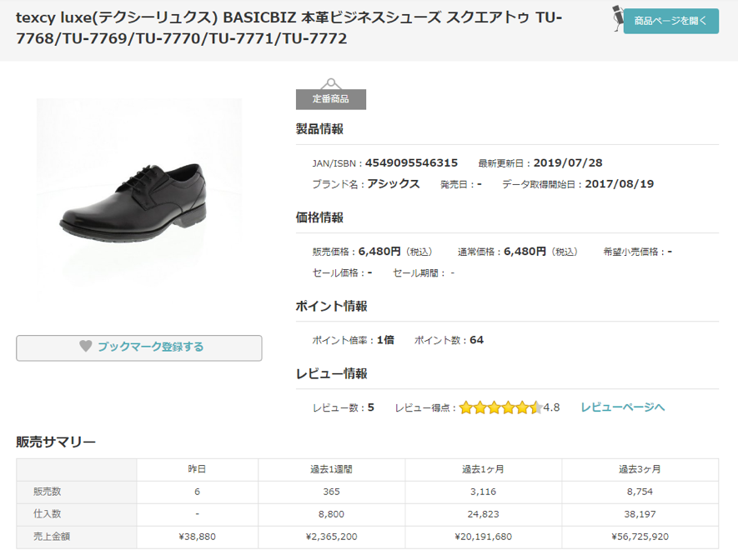Open the レビューページへ link
Screen dimensions: 738x560
pyautogui.click(x=622, y=407)
